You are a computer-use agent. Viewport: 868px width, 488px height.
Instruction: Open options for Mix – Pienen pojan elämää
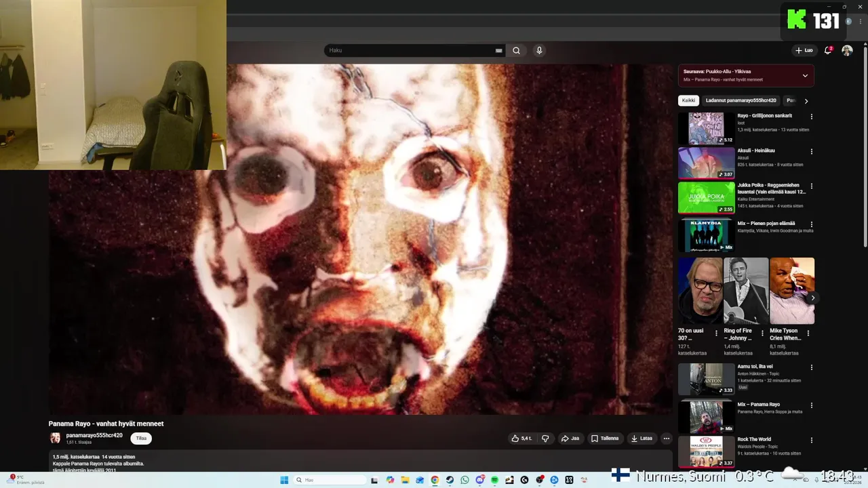[x=812, y=224]
